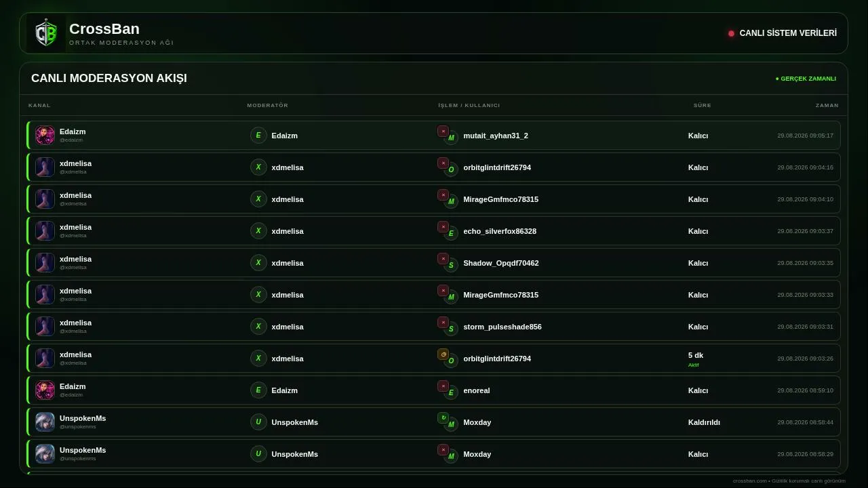868x488 pixels.
Task: Click the CrossBan shield logo
Action: tap(46, 33)
